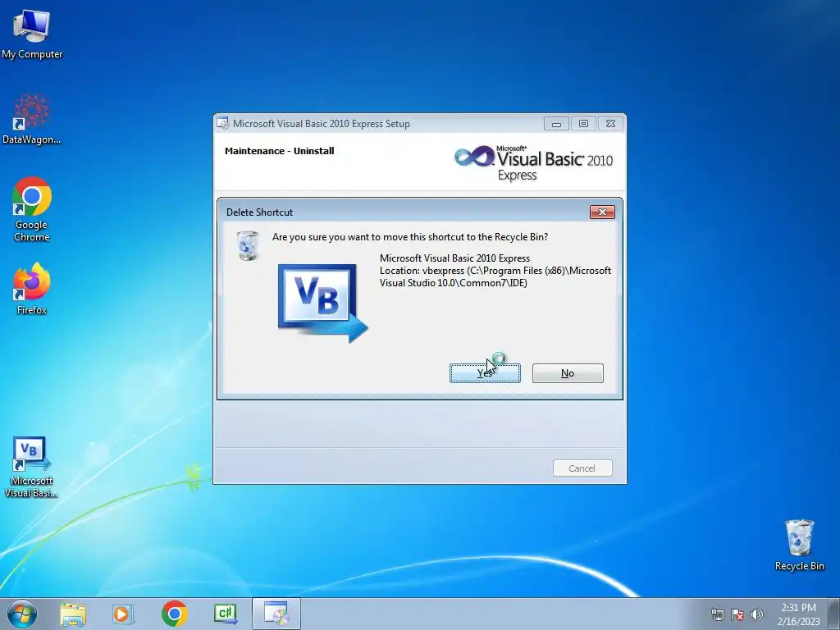Open the volume speaker tray icon
Image resolution: width=840 pixels, height=630 pixels.
757,614
